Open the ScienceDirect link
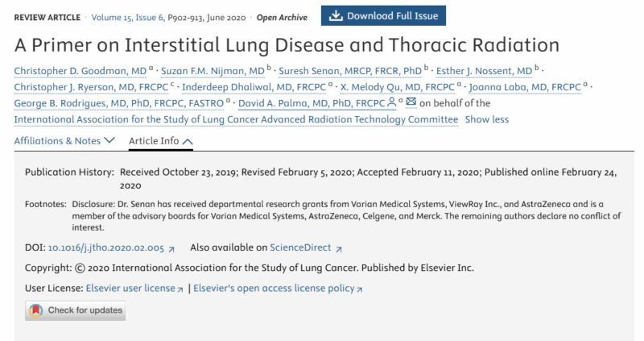644x341 pixels. [x=300, y=247]
